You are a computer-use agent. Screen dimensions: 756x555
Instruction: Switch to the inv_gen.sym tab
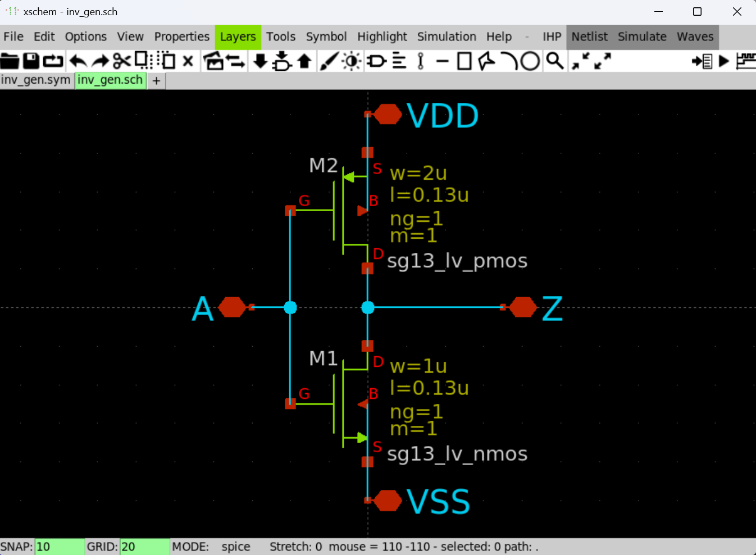(x=36, y=80)
